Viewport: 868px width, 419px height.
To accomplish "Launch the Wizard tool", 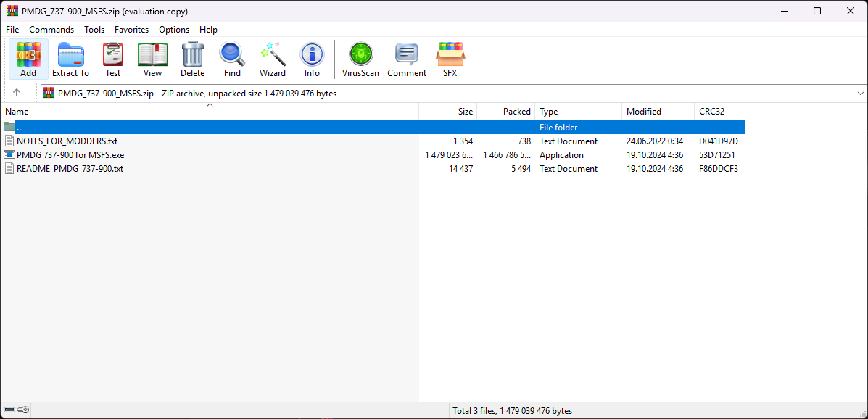I will pos(273,59).
